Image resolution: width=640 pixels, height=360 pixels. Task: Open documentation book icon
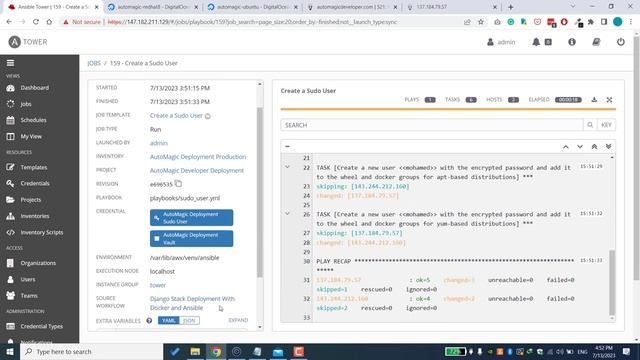click(596, 42)
